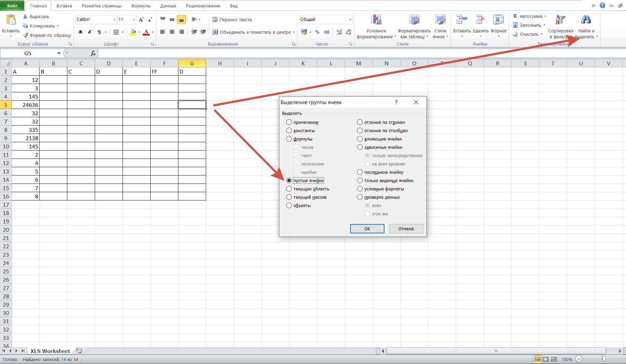
Task: Click the percent style icon
Action: click(317, 32)
